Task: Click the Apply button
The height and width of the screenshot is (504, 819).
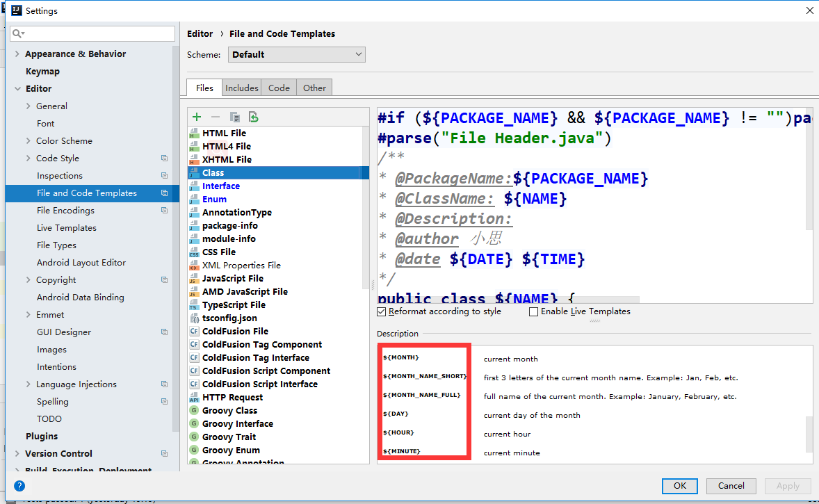Action: 788,486
